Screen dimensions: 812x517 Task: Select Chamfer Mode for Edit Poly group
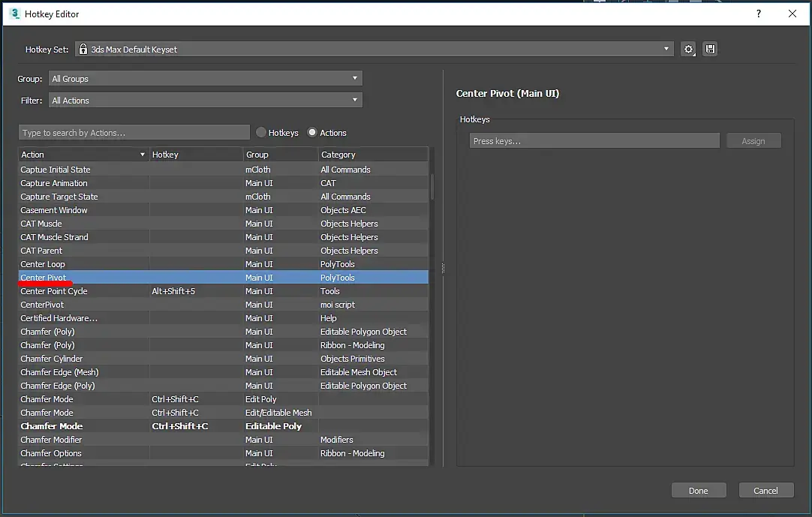click(223, 399)
